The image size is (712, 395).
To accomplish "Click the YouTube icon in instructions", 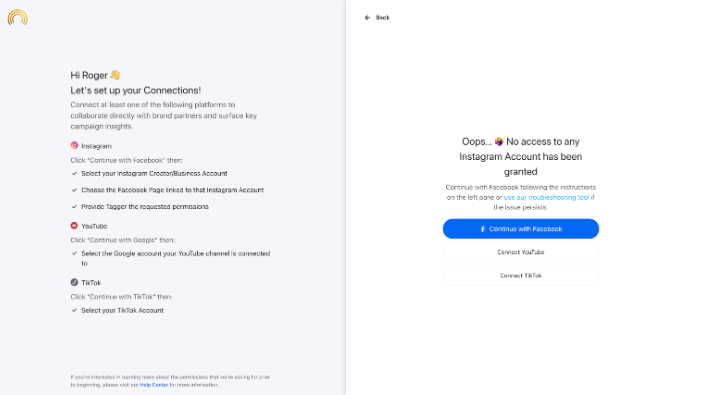I will point(74,226).
